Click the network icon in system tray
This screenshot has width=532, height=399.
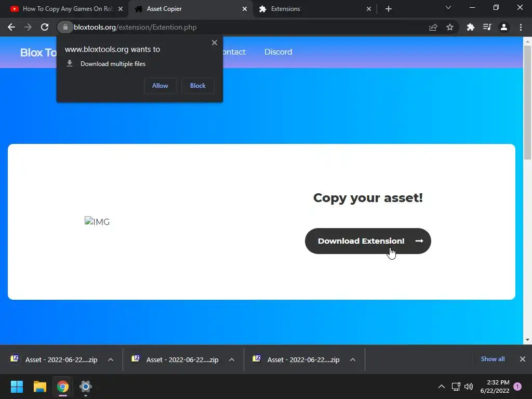click(x=456, y=387)
